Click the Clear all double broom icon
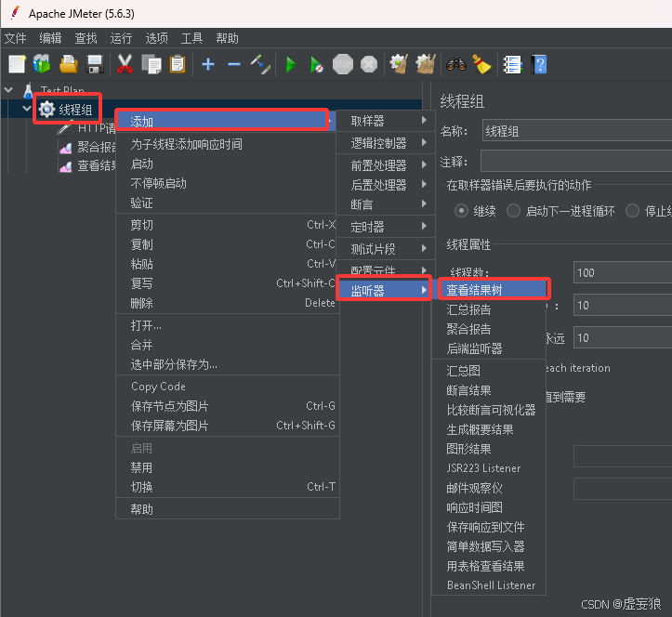This screenshot has width=672, height=617. 425,64
